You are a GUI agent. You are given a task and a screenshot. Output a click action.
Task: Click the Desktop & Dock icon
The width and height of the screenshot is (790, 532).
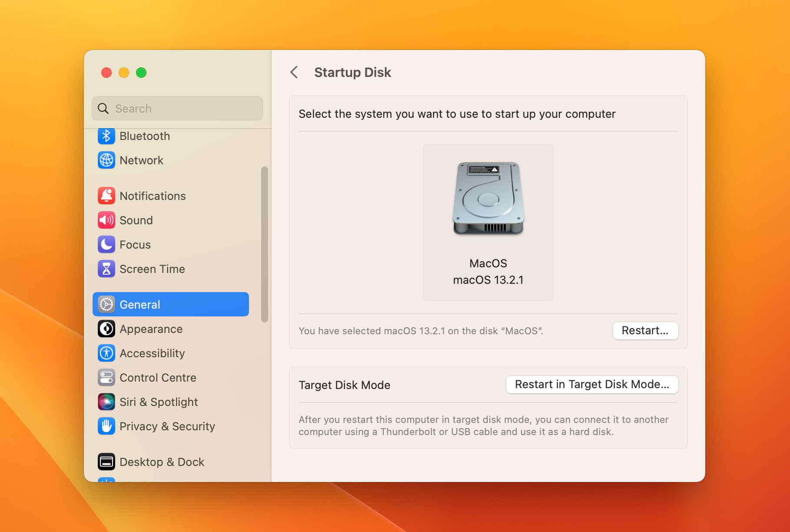click(106, 462)
